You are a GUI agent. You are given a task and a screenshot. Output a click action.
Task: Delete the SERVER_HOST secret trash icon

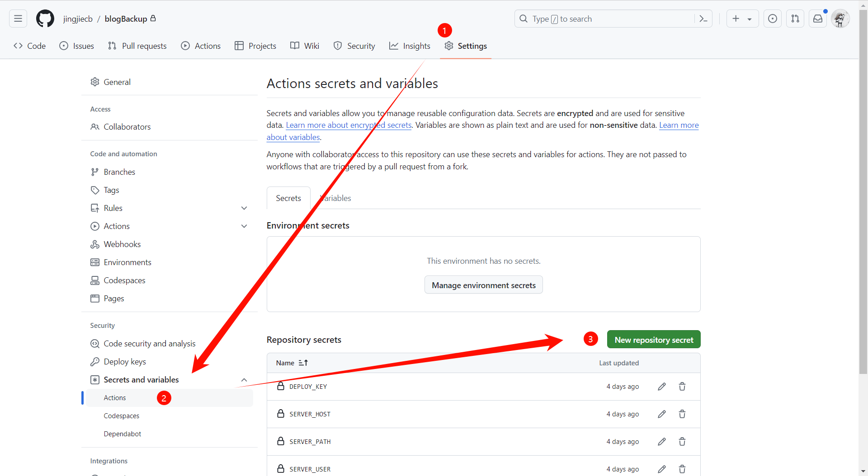pos(682,414)
